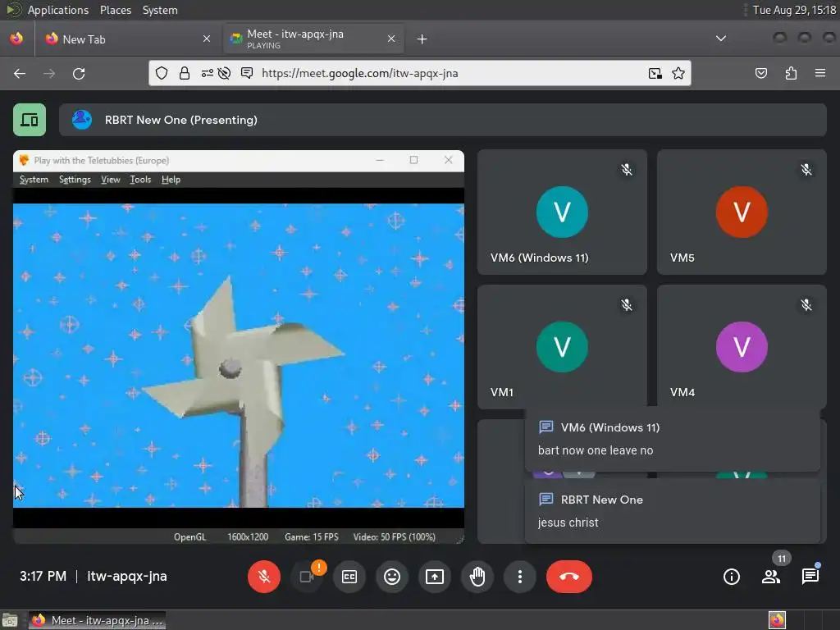
Task: Click show desktop icon in bottom panel
Action: (10, 620)
